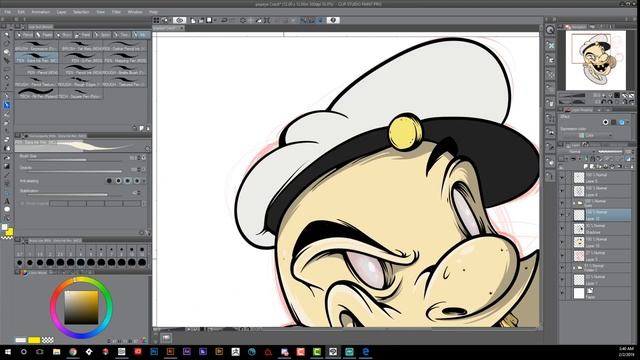This screenshot has width=640, height=360.
Task: Select the highlighted blue pen tool icon
Action: 7,105
